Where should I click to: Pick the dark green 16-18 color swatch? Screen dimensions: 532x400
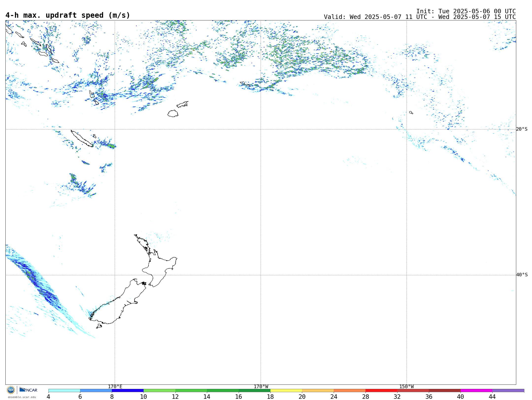coord(254,391)
